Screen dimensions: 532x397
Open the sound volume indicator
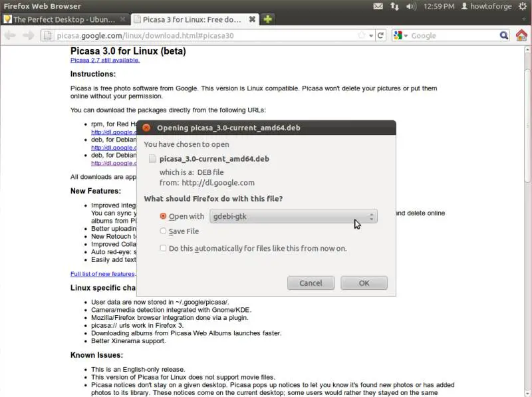pyautogui.click(x=411, y=6)
